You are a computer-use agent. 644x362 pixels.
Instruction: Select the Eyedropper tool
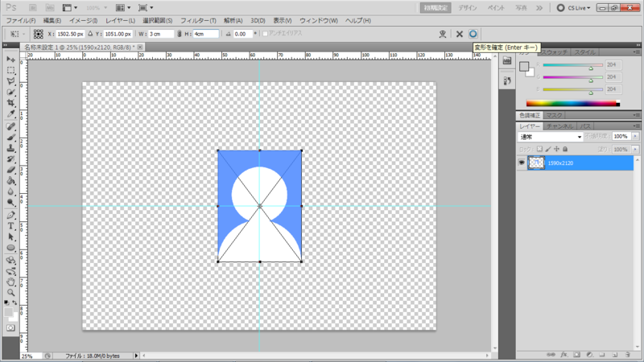click(x=10, y=113)
